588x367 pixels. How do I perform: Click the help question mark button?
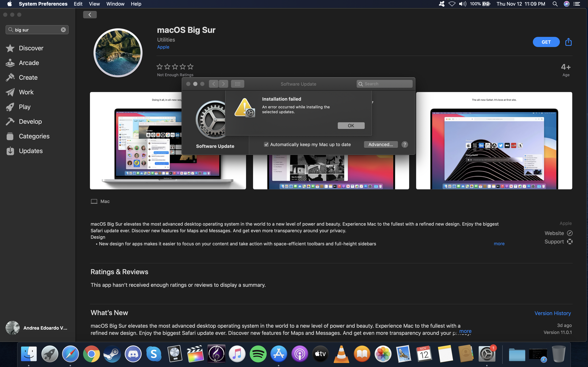click(405, 145)
